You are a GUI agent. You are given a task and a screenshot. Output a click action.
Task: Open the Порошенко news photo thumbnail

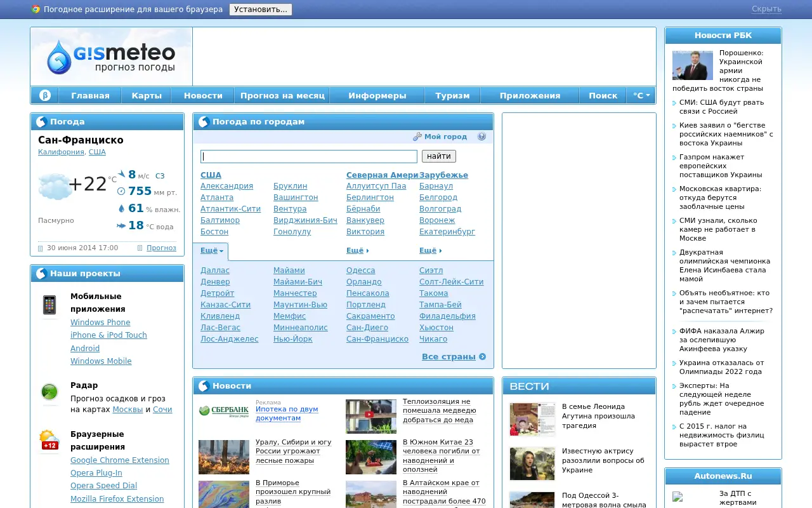693,65
